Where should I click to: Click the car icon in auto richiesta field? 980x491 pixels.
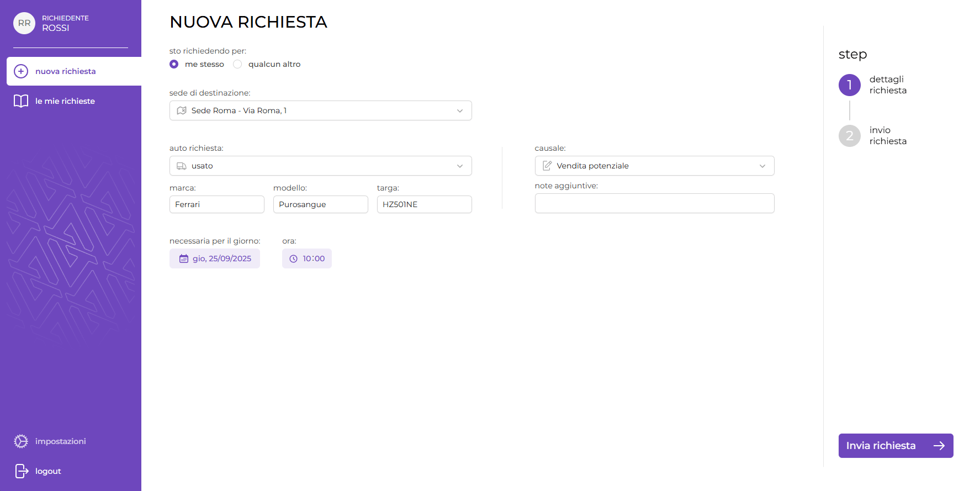pyautogui.click(x=182, y=166)
